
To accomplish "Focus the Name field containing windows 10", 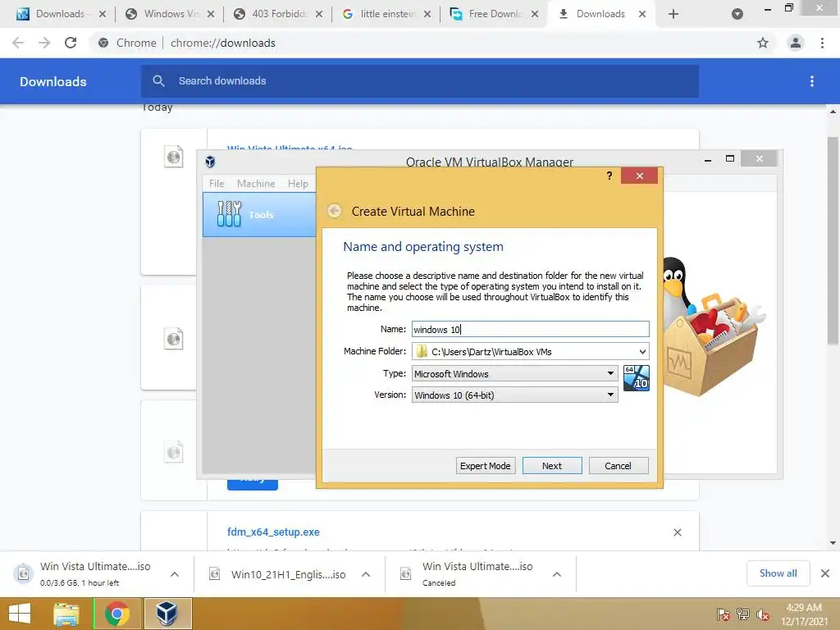I will pyautogui.click(x=531, y=329).
